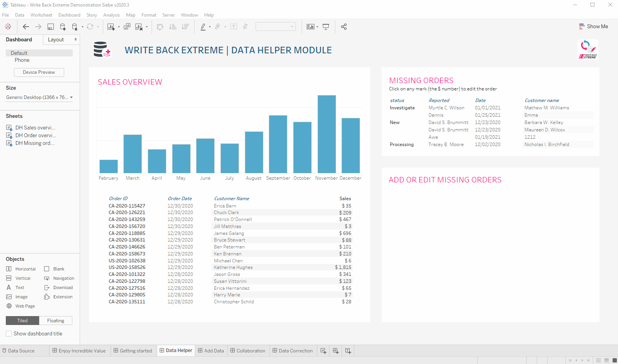Expand the Show/Hide Cards dropdown arrow

(317, 27)
